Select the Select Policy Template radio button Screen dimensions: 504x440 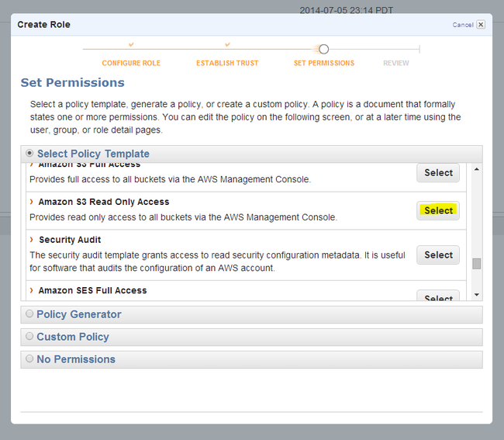point(30,154)
